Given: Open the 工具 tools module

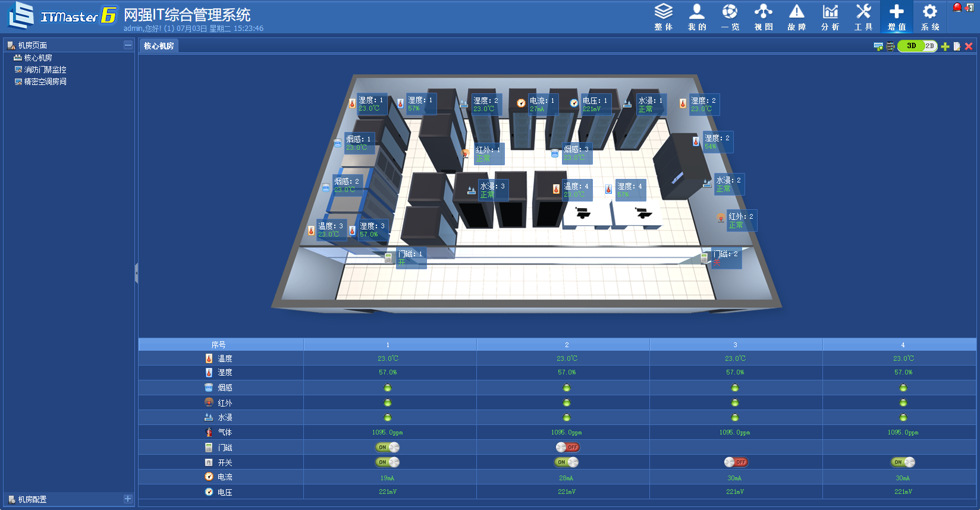Looking at the screenshot, I should point(863,17).
